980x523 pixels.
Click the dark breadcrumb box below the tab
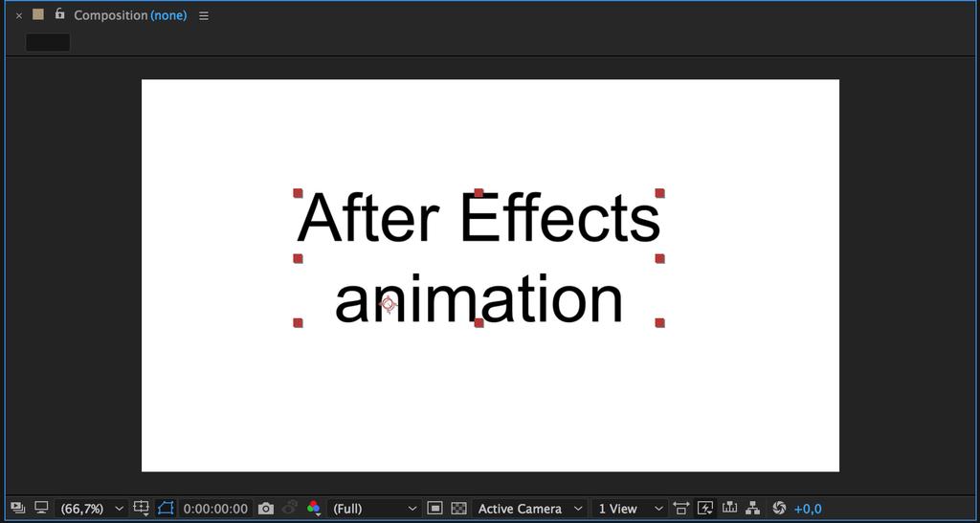tap(48, 42)
